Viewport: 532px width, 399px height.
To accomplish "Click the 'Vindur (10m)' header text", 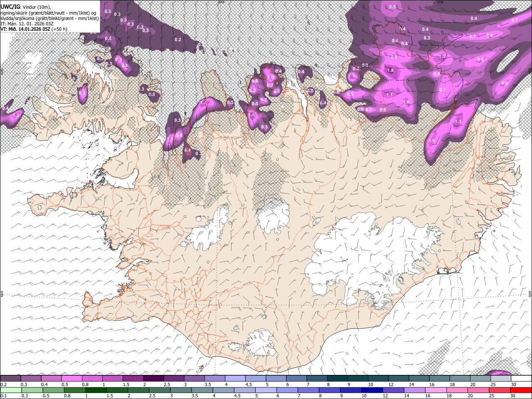I will (36, 7).
